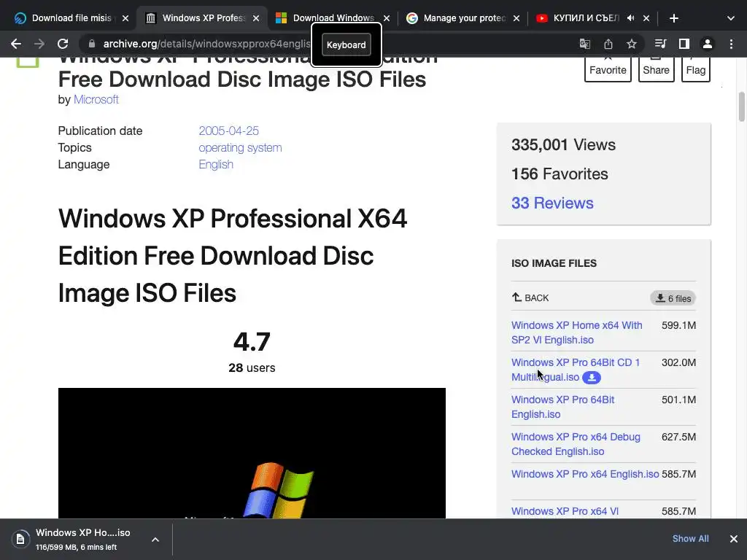Click the file icon of the downloading ISO

(20, 539)
